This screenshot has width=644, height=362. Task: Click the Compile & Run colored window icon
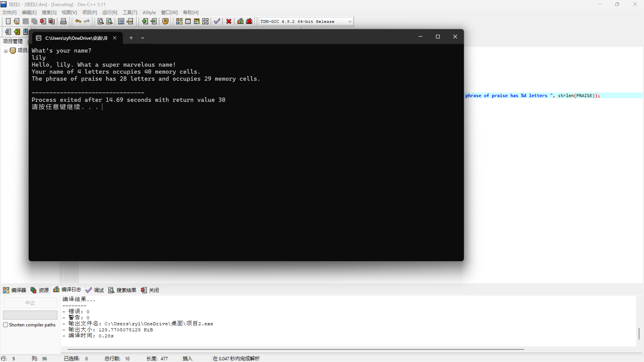196,21
